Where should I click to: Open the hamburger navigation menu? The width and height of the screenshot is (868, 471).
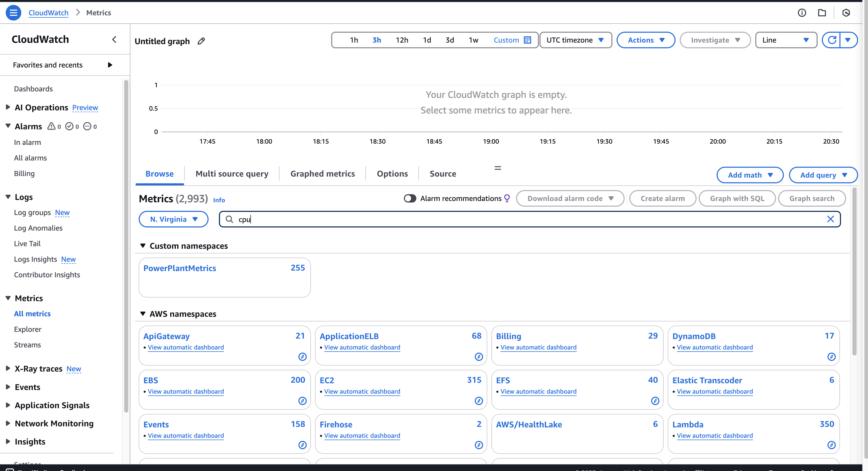tap(14, 13)
